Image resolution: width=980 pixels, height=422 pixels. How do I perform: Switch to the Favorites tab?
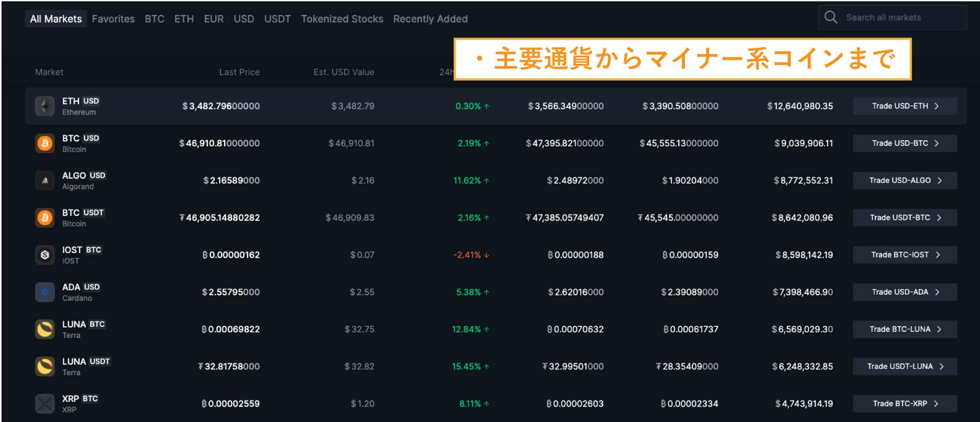pos(113,19)
